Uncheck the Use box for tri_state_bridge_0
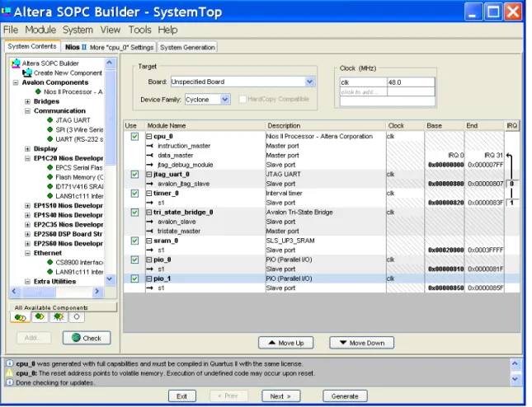532x407 pixels. pos(134,212)
